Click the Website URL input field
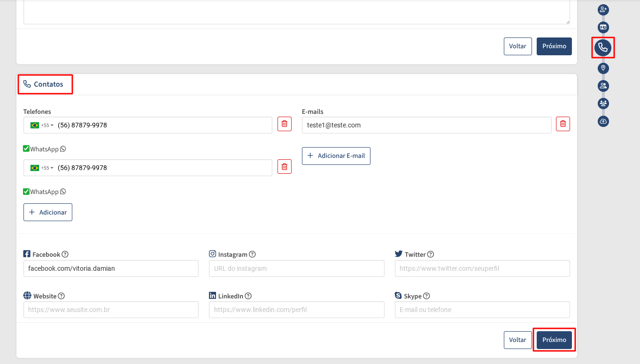Viewport: 640px width, 364px height. [111, 310]
